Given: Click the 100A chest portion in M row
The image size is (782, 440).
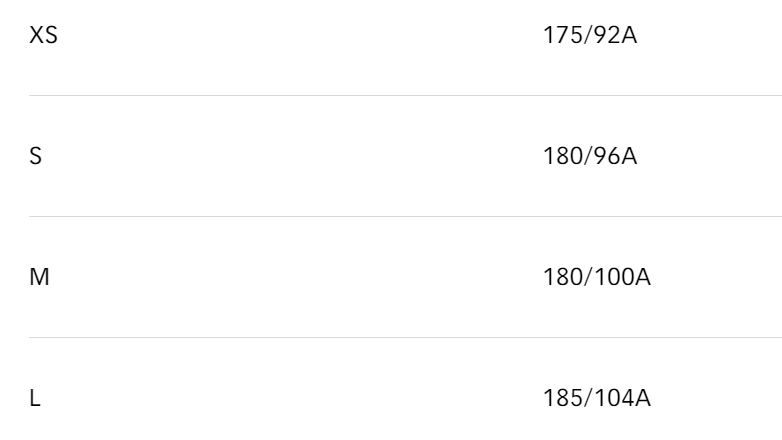Looking at the screenshot, I should pyautogui.click(x=622, y=277).
